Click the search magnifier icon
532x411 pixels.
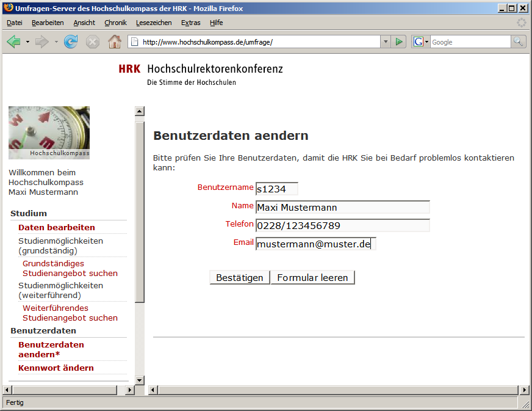pos(518,42)
